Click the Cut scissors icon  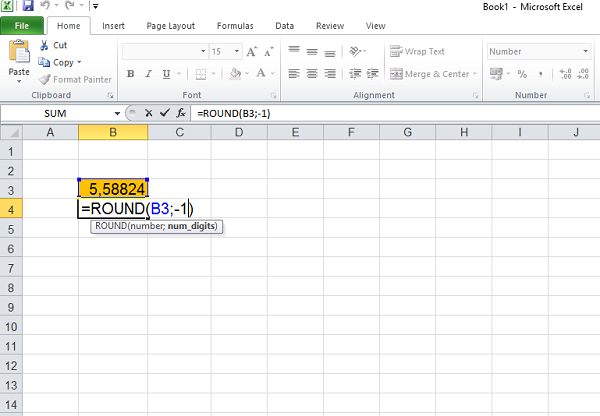[45, 45]
